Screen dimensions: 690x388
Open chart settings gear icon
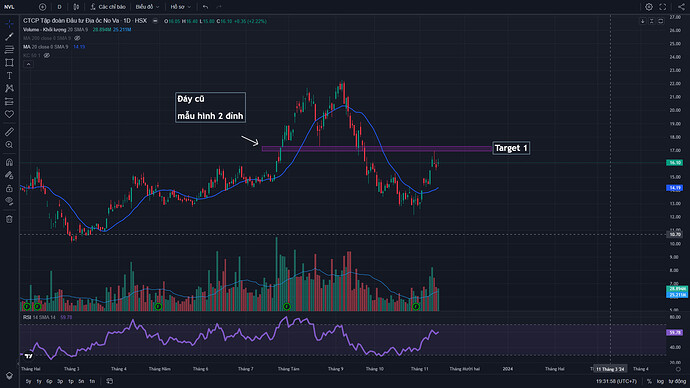click(649, 7)
